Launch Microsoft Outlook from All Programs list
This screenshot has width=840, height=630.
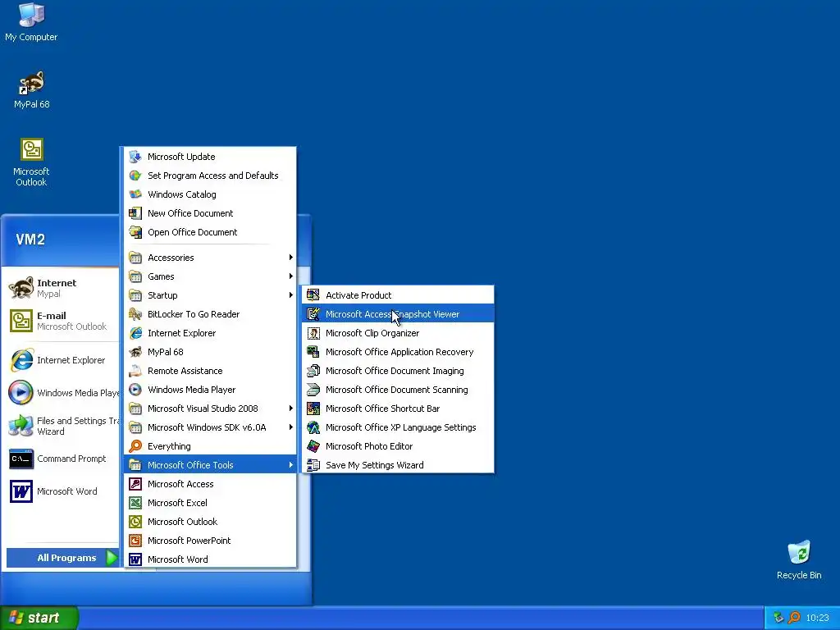210,522
